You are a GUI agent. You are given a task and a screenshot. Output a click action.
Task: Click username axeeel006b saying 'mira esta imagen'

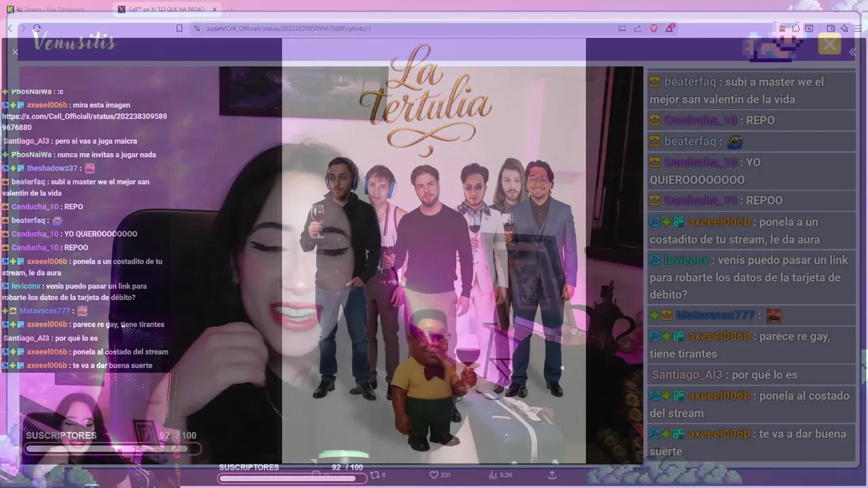[x=47, y=105]
